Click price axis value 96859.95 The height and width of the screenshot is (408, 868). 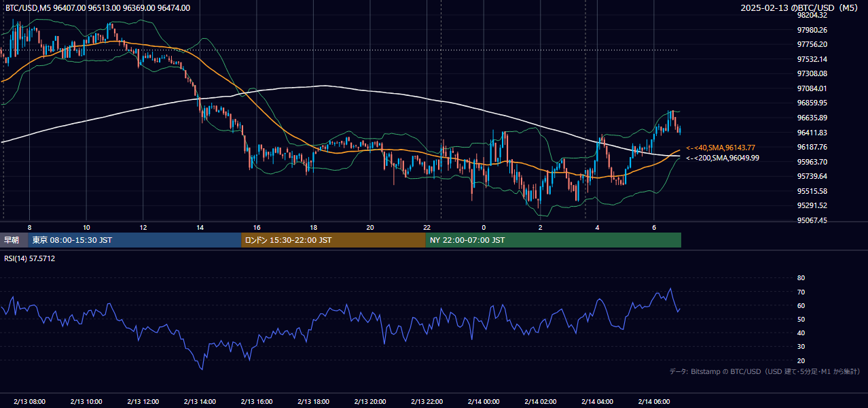point(812,103)
